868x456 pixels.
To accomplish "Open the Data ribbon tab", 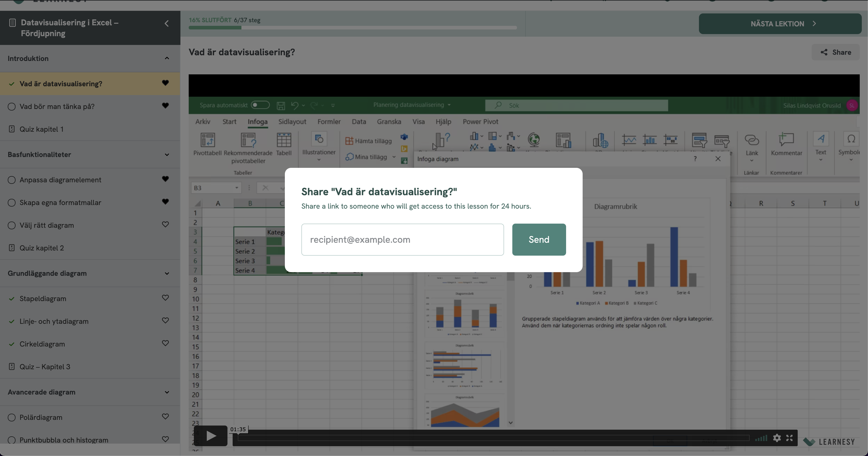I will pyautogui.click(x=359, y=121).
